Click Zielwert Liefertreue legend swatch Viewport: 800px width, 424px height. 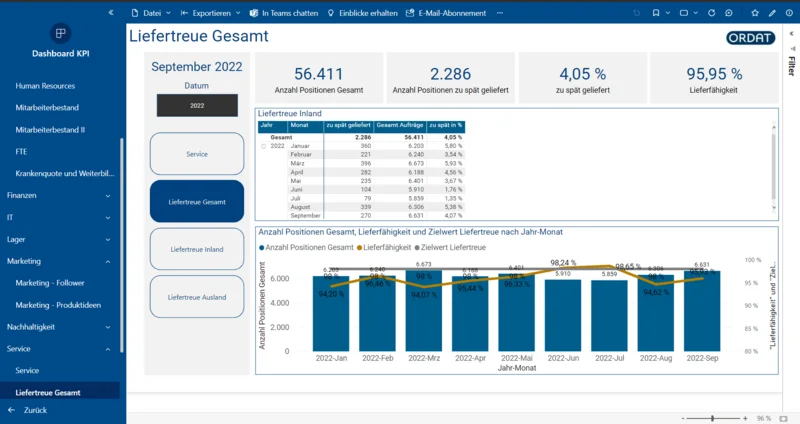click(417, 247)
